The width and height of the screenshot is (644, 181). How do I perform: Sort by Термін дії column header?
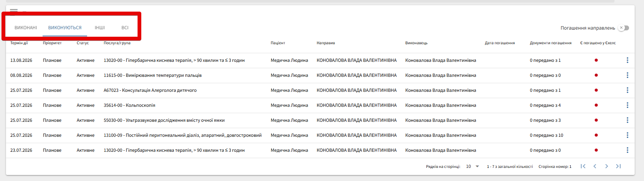(x=19, y=43)
